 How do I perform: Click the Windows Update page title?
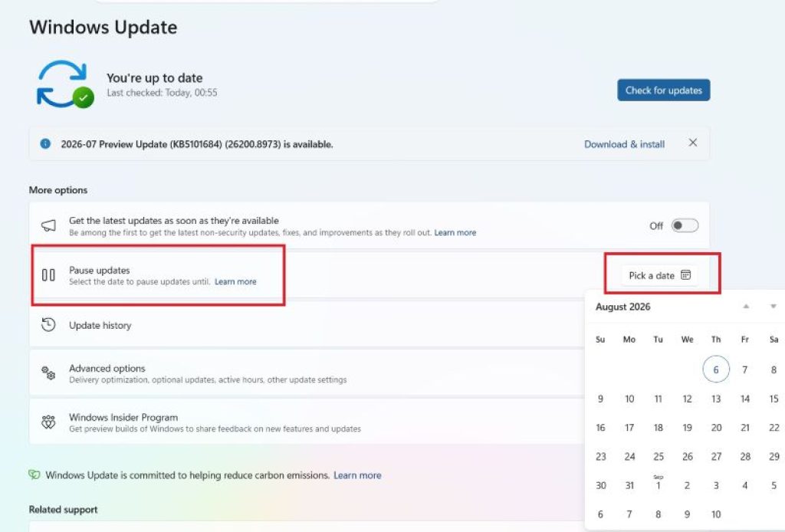click(x=103, y=27)
